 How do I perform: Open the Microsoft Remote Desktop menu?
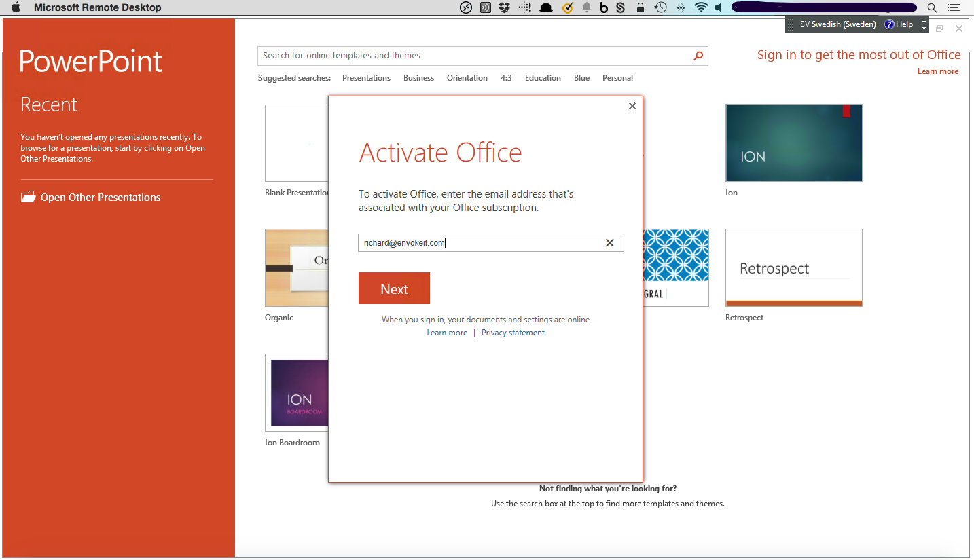pos(97,7)
